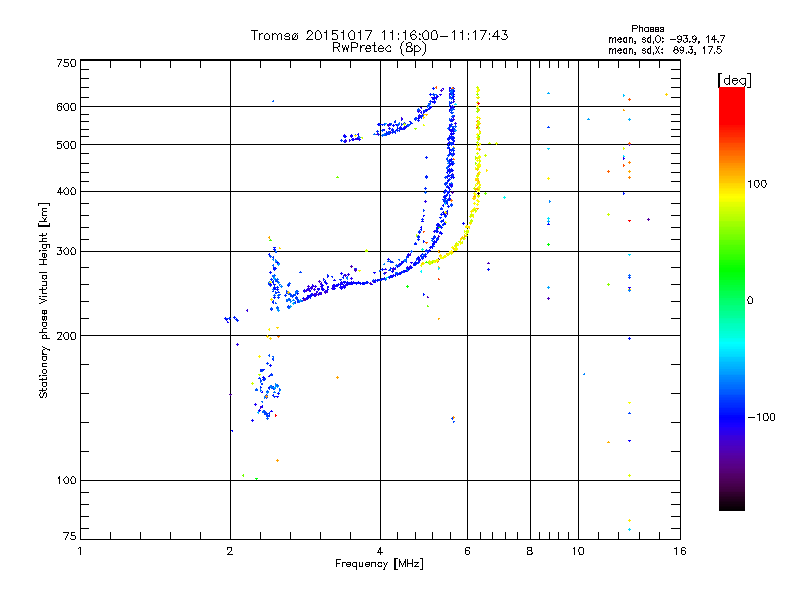800x600 pixels.
Task: Click the 'Phases' statistics heading
Action: pos(647,29)
